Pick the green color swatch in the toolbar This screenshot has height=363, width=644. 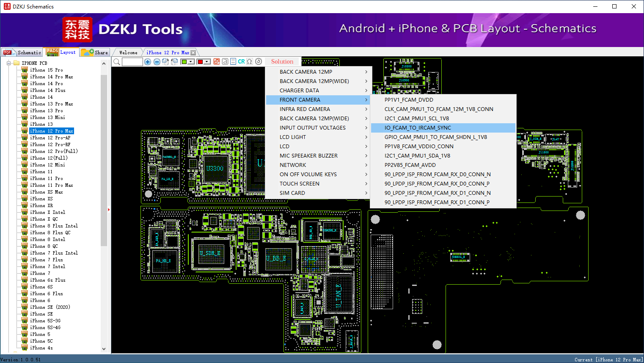tap(184, 62)
